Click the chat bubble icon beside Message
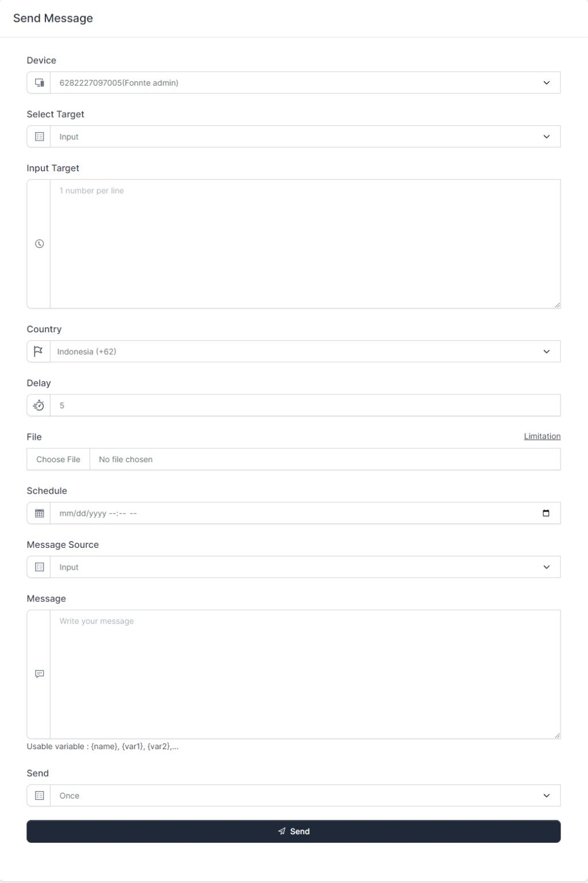This screenshot has width=588, height=883. pyautogui.click(x=39, y=674)
